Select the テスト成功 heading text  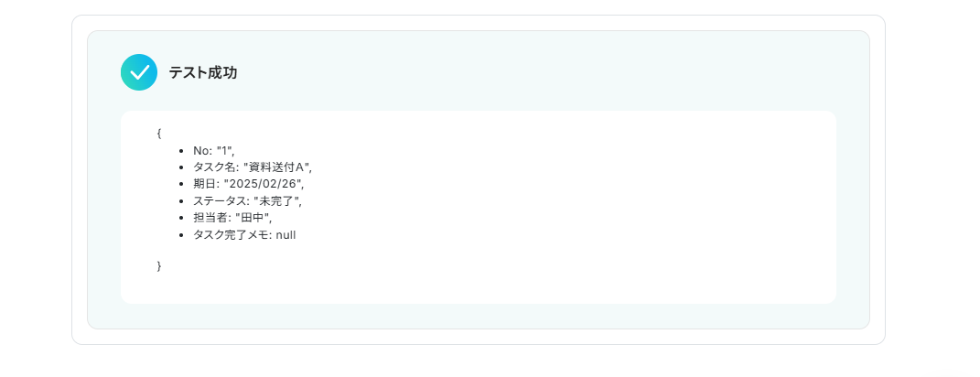[203, 72]
